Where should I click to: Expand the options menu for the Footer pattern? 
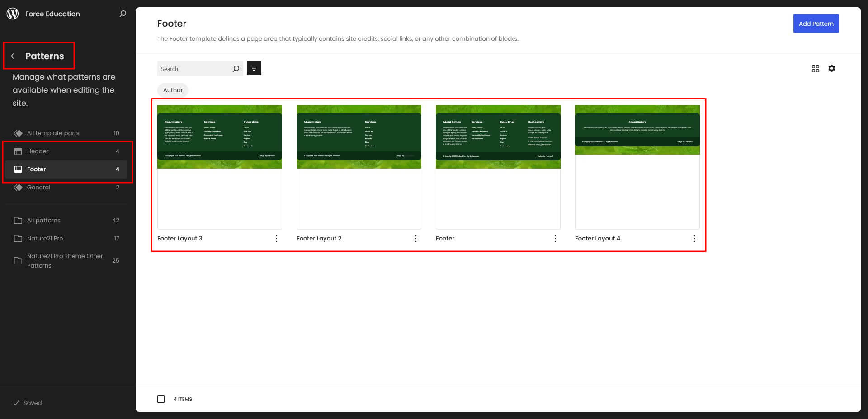tap(555, 239)
